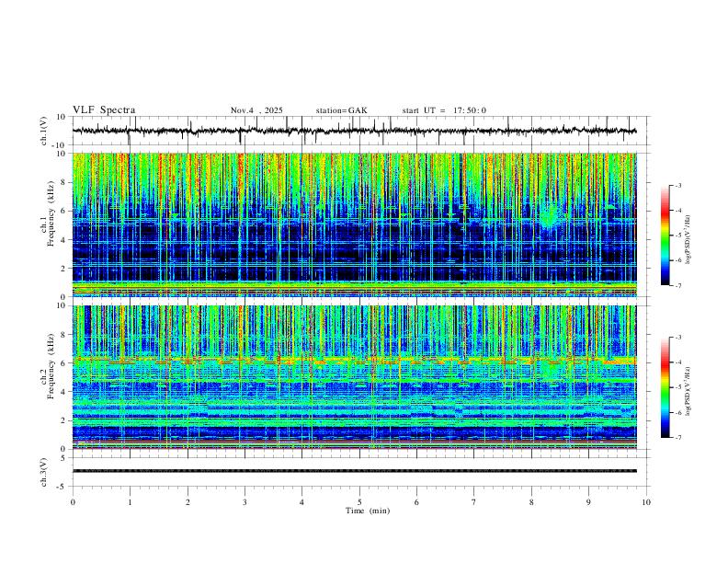Screen dimensions: 728x563
Task: Click the ch.3 black signal trace
Action: point(354,471)
